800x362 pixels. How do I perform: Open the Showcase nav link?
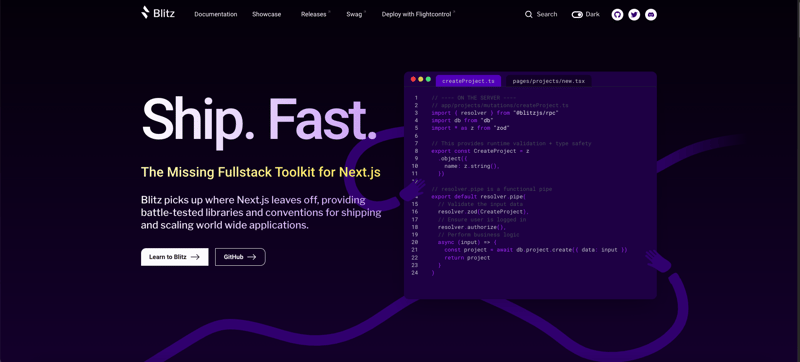[266, 14]
